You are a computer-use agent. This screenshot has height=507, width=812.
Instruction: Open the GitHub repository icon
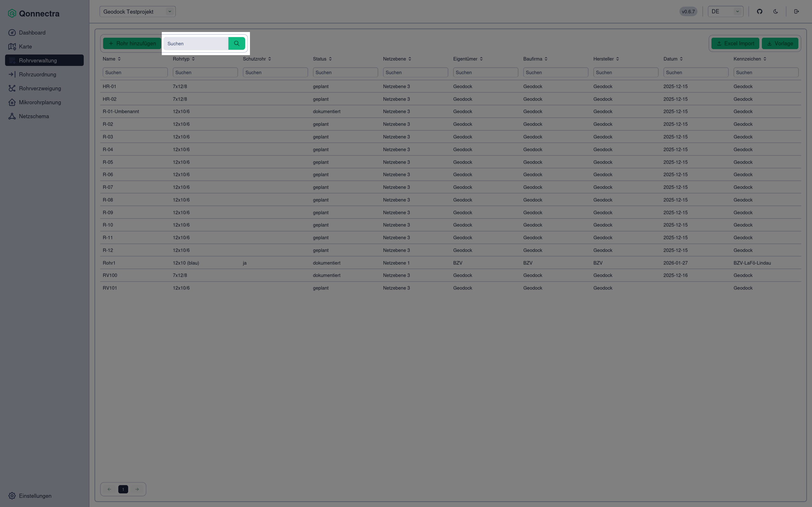pos(759,11)
